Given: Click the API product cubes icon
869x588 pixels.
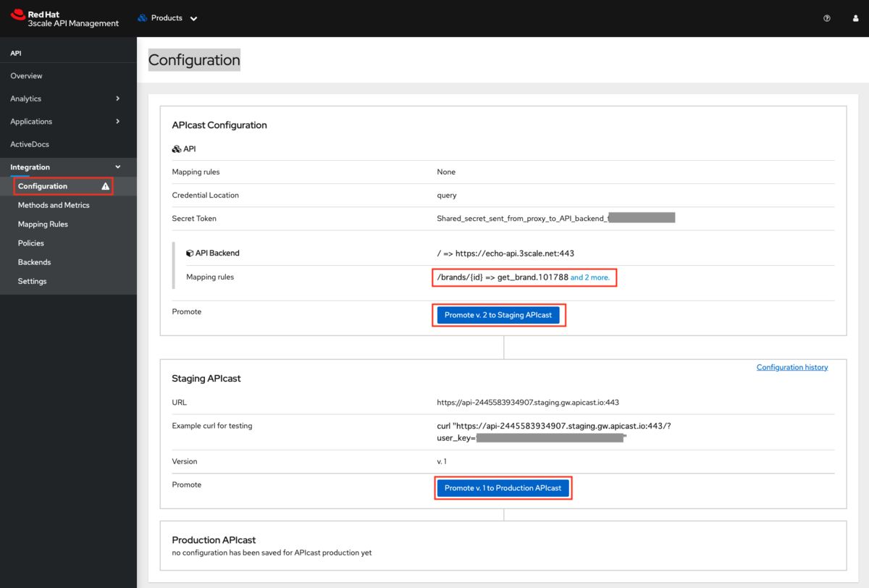Looking at the screenshot, I should click(177, 149).
